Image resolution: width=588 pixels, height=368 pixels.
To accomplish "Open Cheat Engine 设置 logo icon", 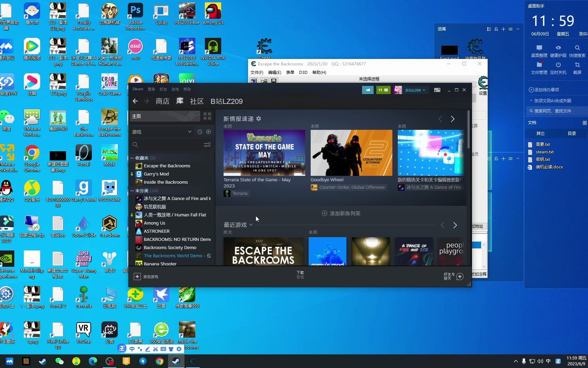I will coord(483,83).
